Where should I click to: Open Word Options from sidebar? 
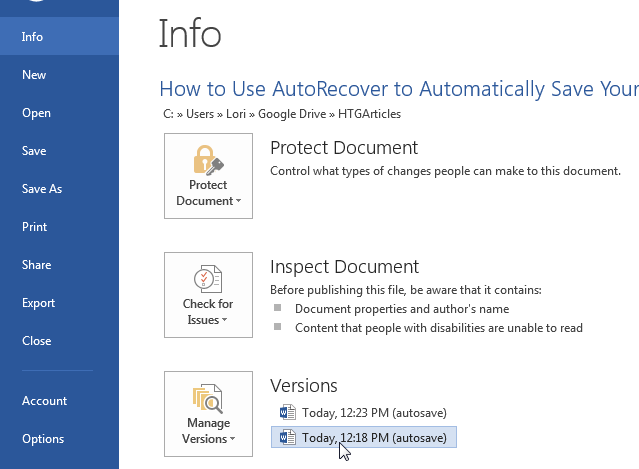(43, 439)
